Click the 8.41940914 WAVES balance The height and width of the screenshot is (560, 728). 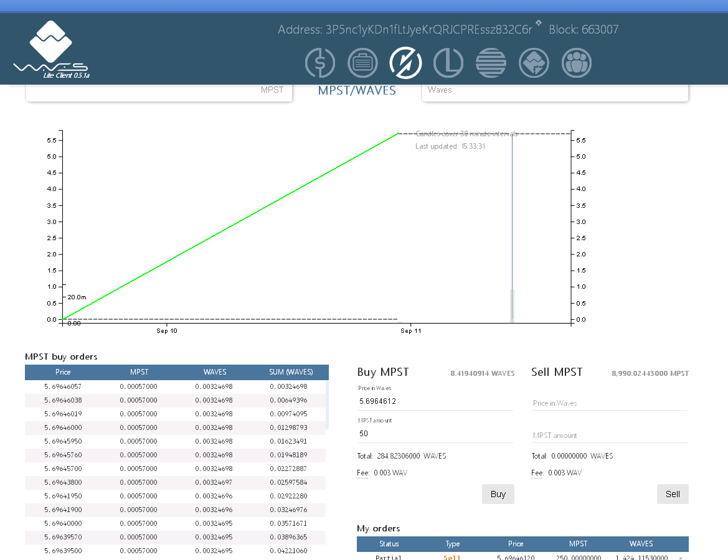483,373
